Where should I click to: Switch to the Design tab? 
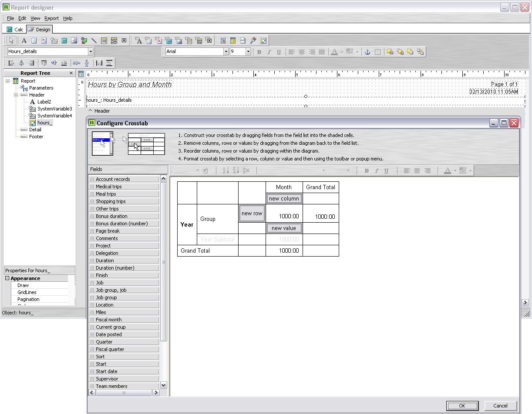click(x=39, y=30)
